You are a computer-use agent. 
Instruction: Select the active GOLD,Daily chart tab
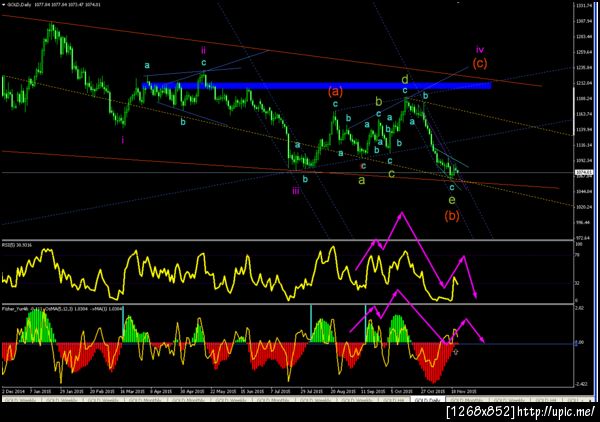coord(427,399)
